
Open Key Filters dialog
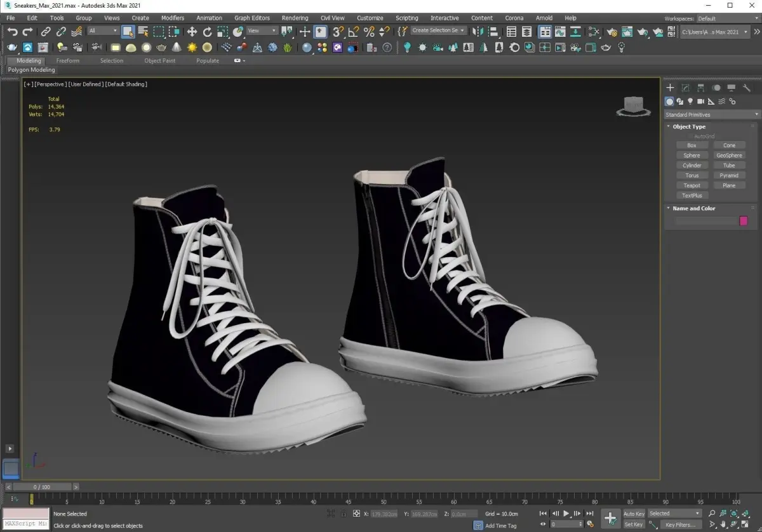(x=679, y=525)
